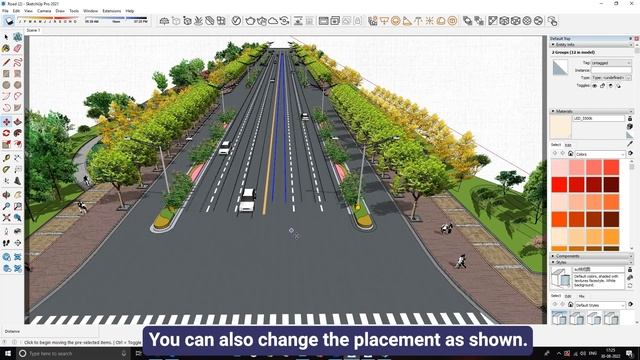Click the cloud icon in toolbar
Screen dimensions: 640x360
(x=273, y=21)
